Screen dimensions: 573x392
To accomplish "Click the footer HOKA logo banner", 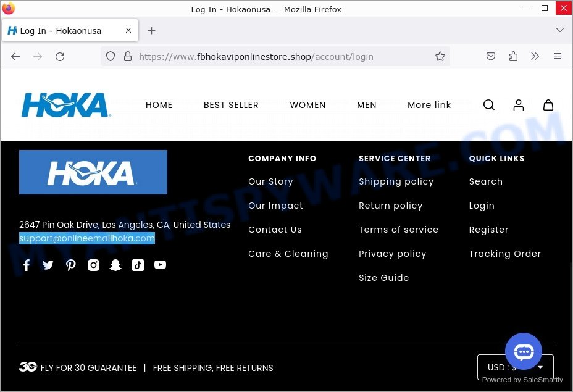I will coord(93,172).
